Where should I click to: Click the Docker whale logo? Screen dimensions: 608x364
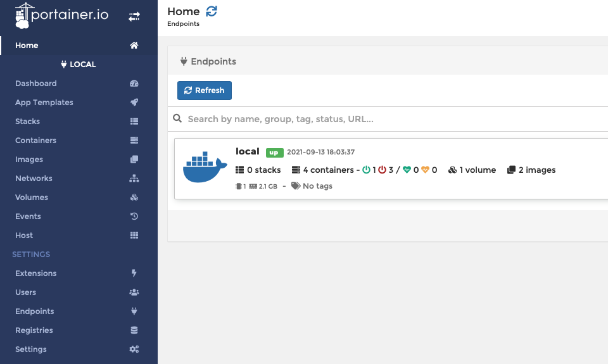pos(205,168)
